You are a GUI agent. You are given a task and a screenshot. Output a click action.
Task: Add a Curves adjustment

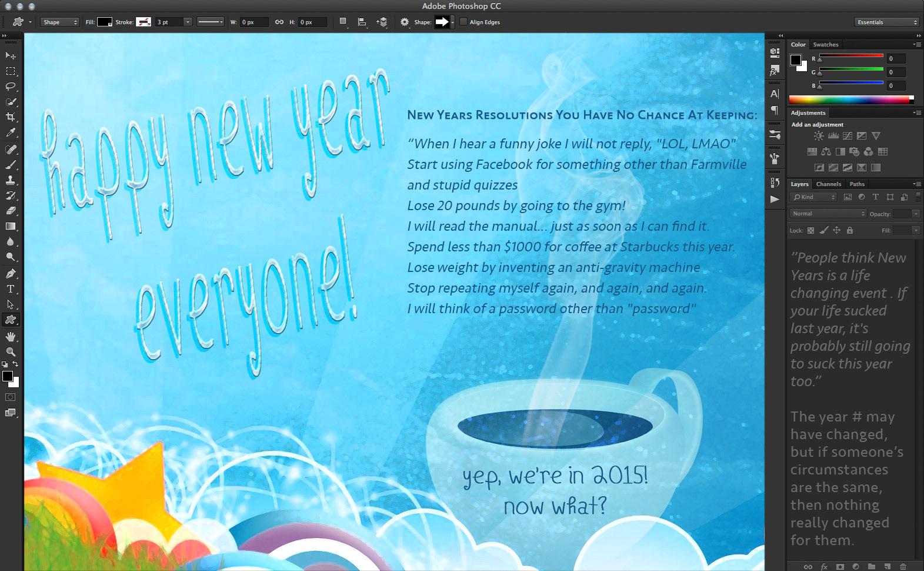[x=847, y=136]
